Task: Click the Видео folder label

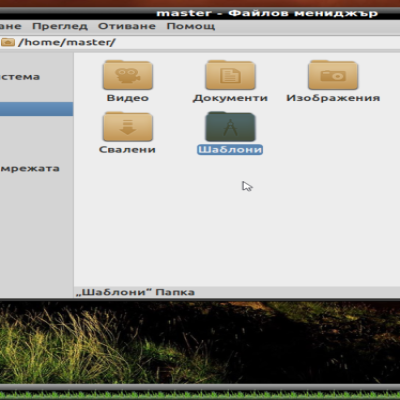Action: pos(128,98)
